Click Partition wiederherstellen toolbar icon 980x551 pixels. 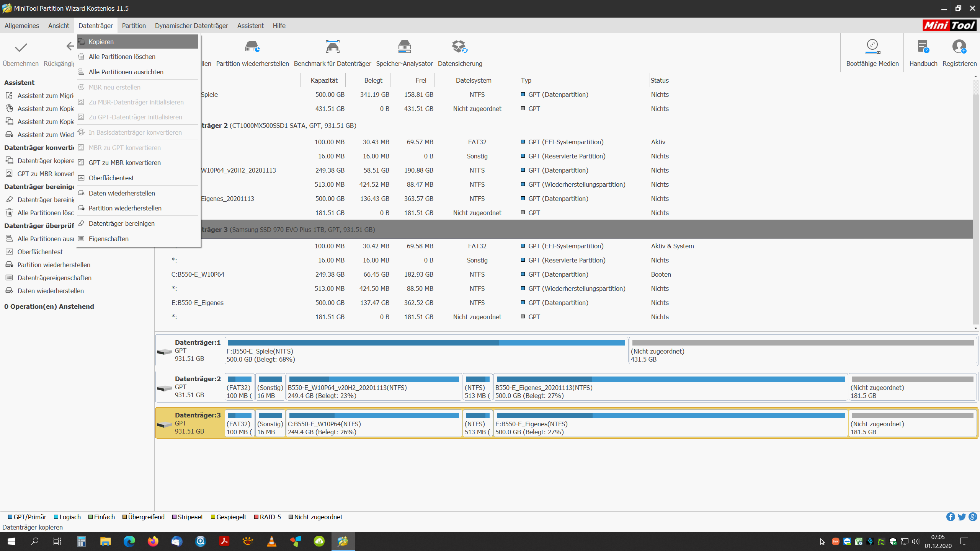click(x=252, y=47)
